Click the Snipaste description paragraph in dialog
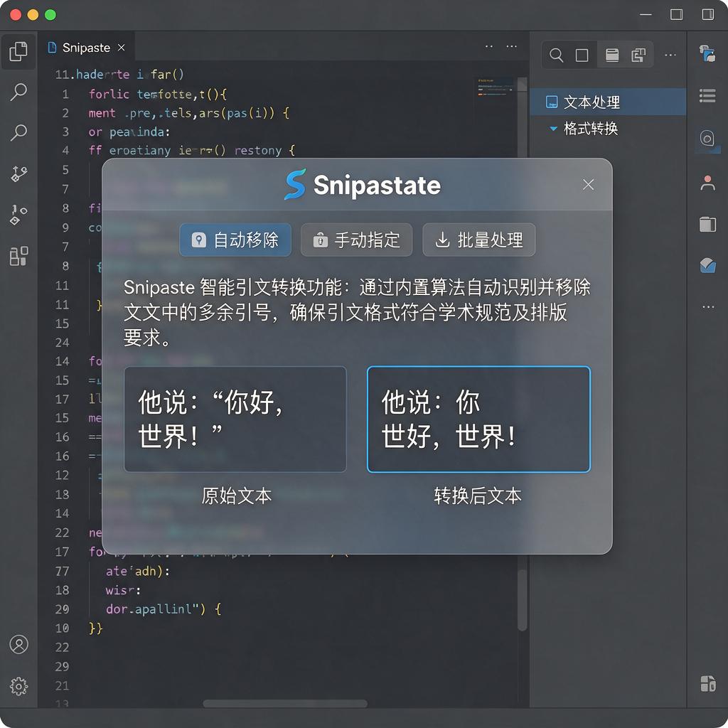 tap(357, 312)
